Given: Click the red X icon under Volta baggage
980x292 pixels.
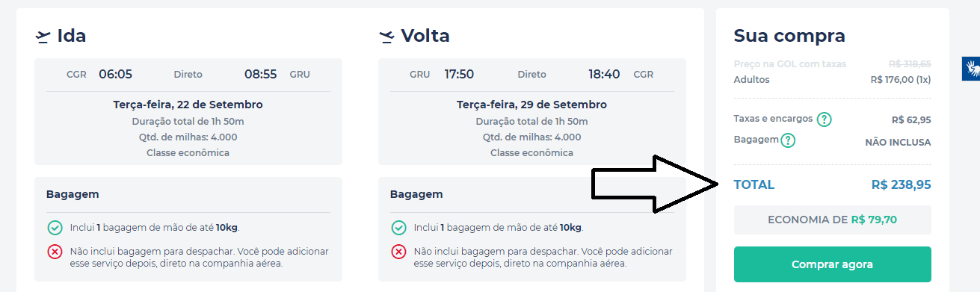Looking at the screenshot, I should point(398,252).
